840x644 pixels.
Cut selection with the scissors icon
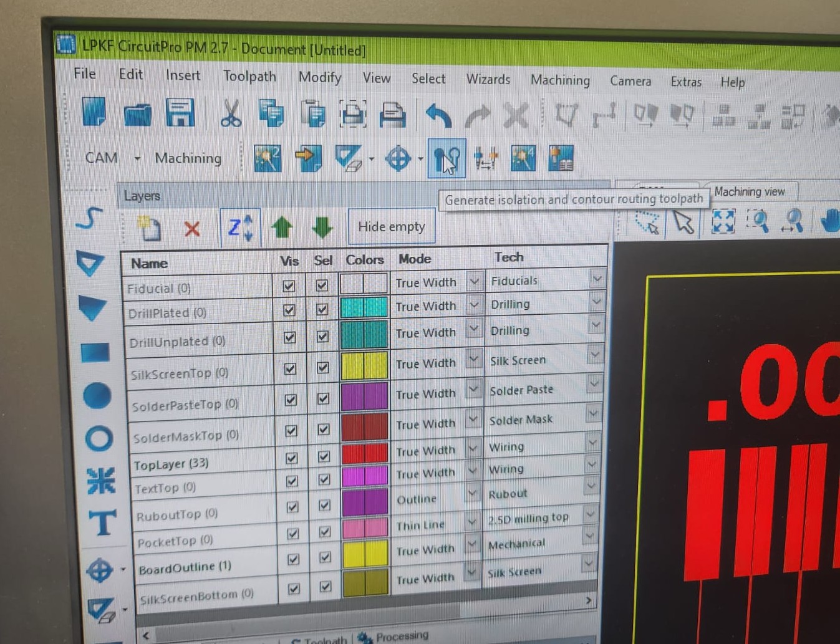point(230,114)
